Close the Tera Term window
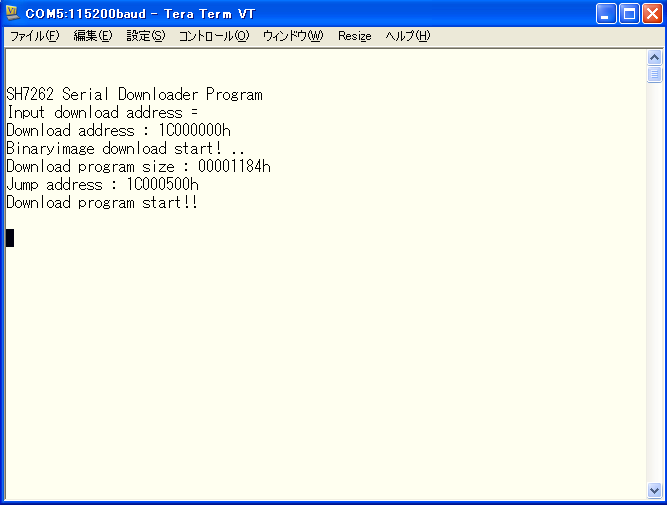 point(653,14)
